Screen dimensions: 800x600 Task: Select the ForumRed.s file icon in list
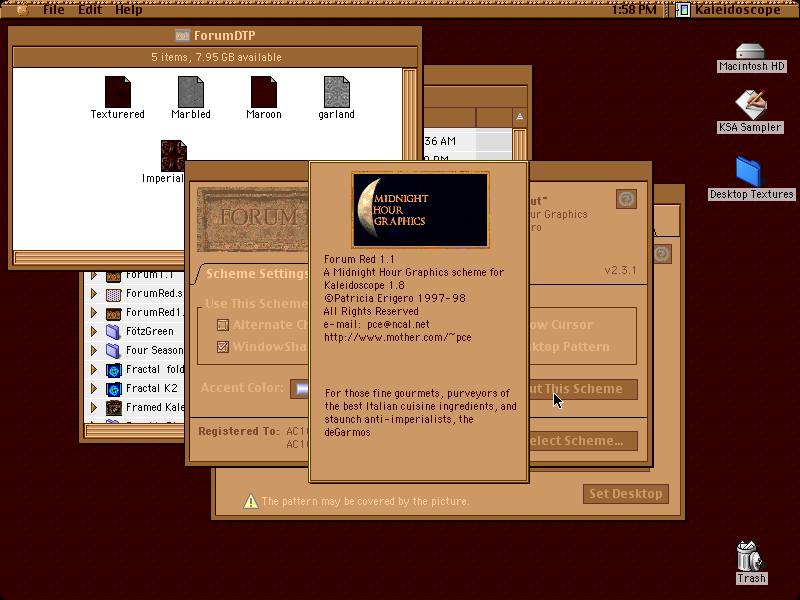coord(113,294)
